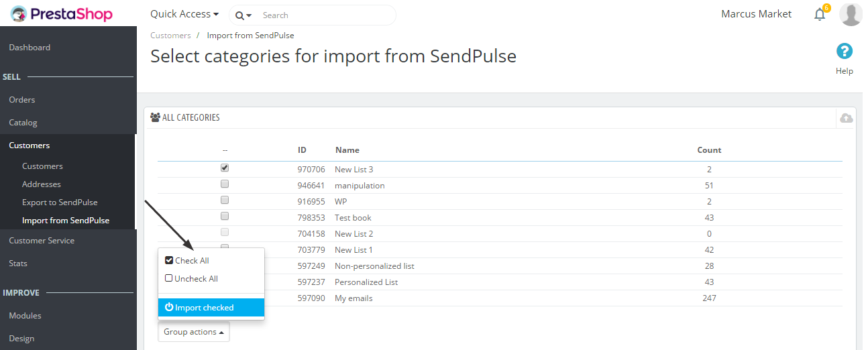Uncheck the New List 3 checkbox
The image size is (868, 350).
tap(225, 168)
